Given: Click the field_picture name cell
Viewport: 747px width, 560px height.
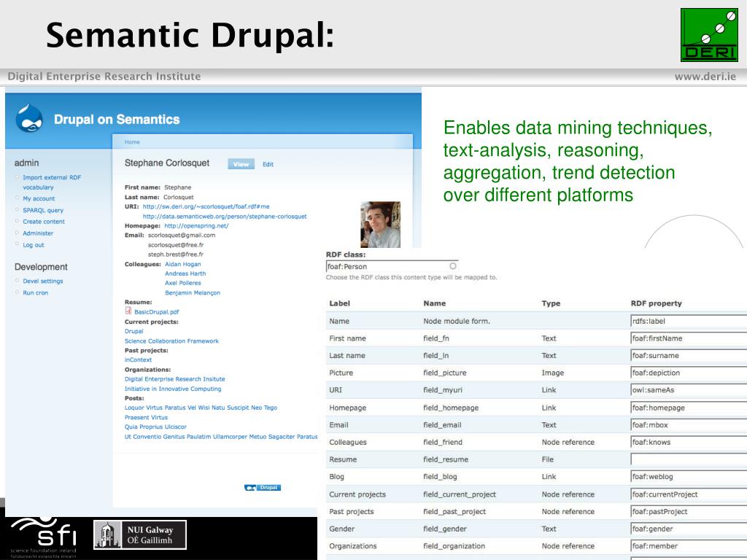Looking at the screenshot, I should [444, 373].
